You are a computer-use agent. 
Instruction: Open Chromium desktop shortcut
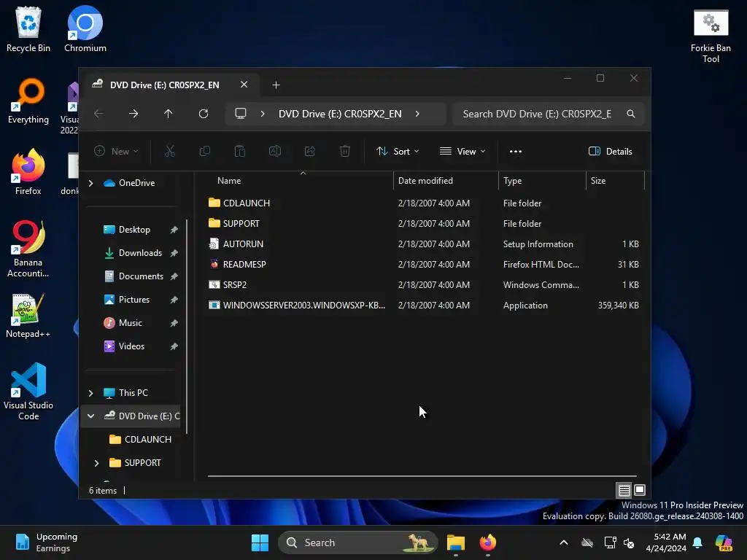pos(85,29)
